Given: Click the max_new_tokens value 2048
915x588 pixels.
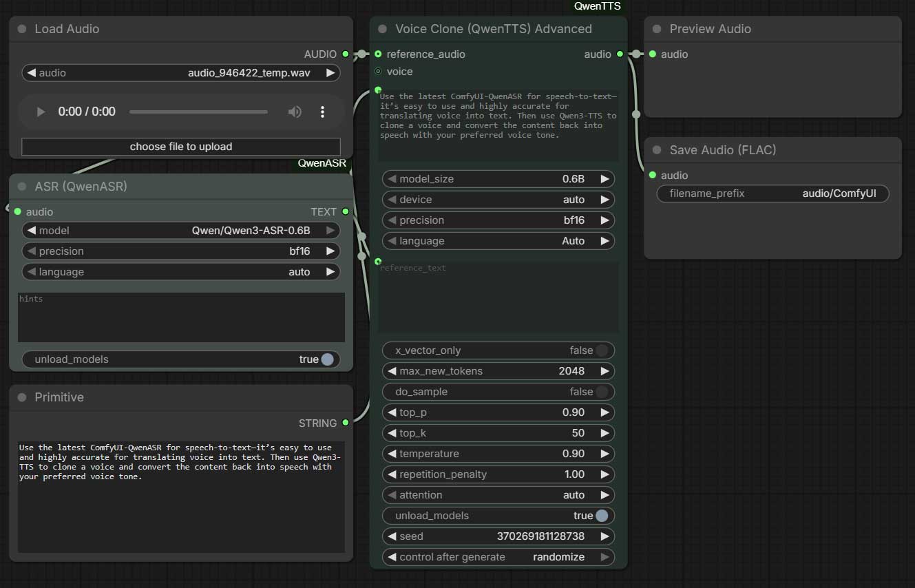Looking at the screenshot, I should (x=571, y=371).
